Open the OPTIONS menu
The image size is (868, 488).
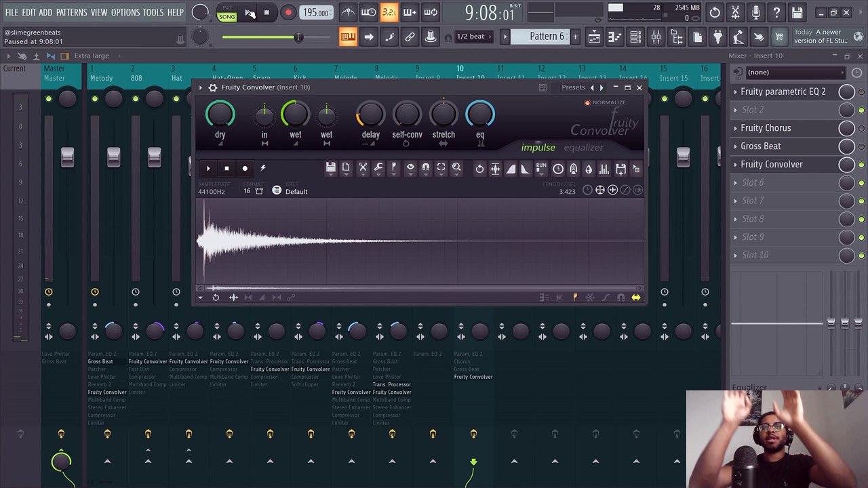[x=125, y=12]
